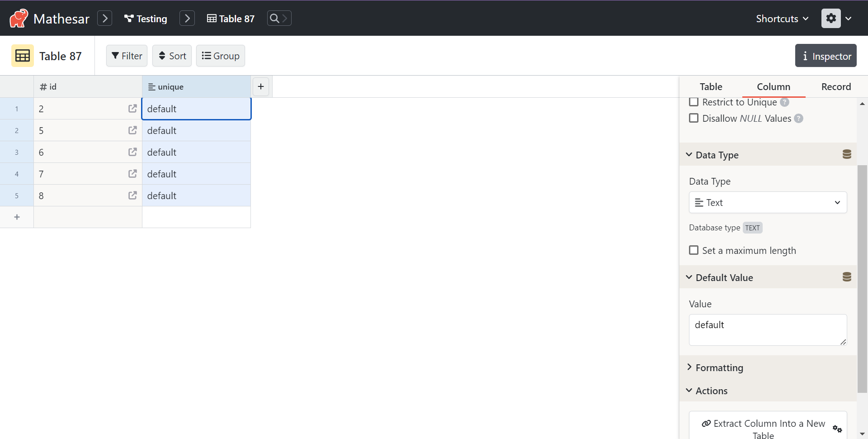Open the Text data type dropdown

click(x=768, y=202)
